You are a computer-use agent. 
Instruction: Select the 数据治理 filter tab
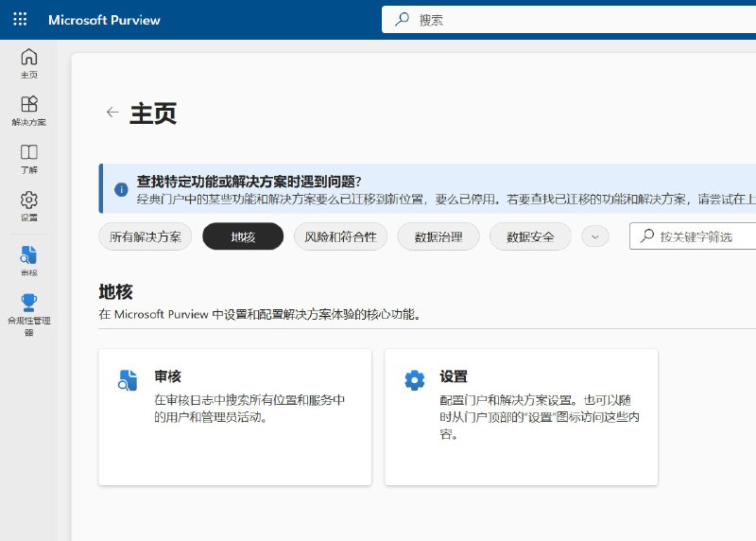[x=438, y=236]
